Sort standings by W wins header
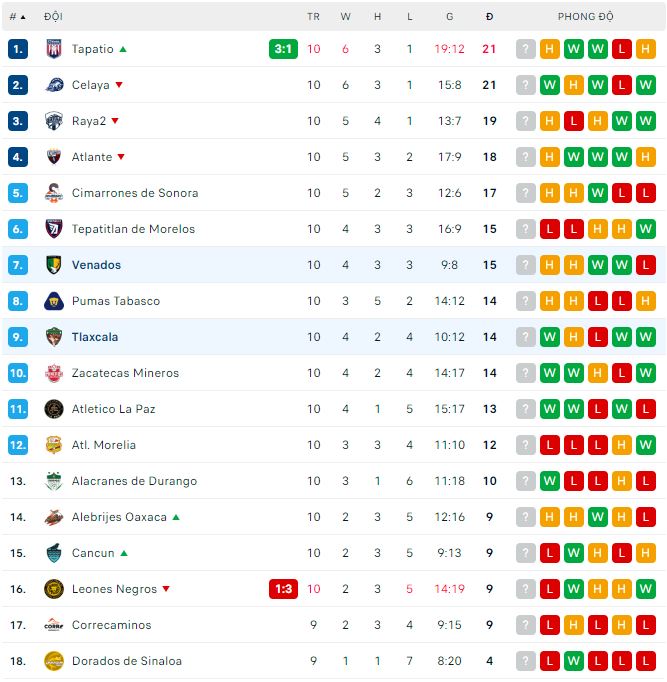The width and height of the screenshot is (667, 682). point(345,17)
